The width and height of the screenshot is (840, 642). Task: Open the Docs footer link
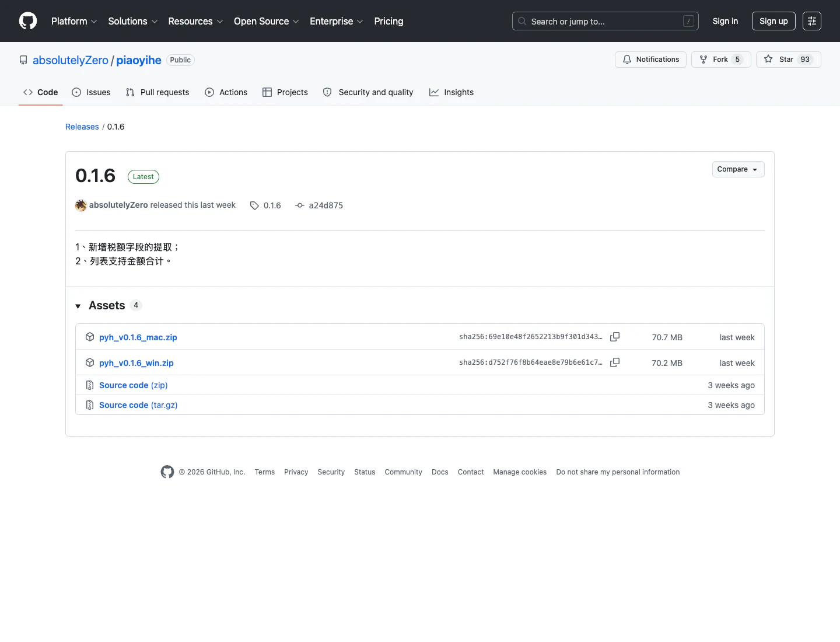click(x=440, y=472)
